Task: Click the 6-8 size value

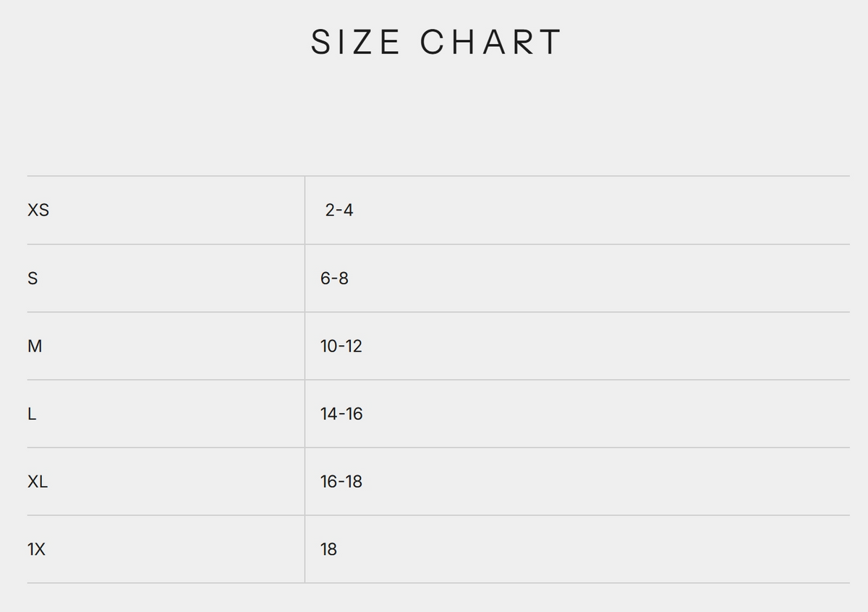Action: point(334,279)
